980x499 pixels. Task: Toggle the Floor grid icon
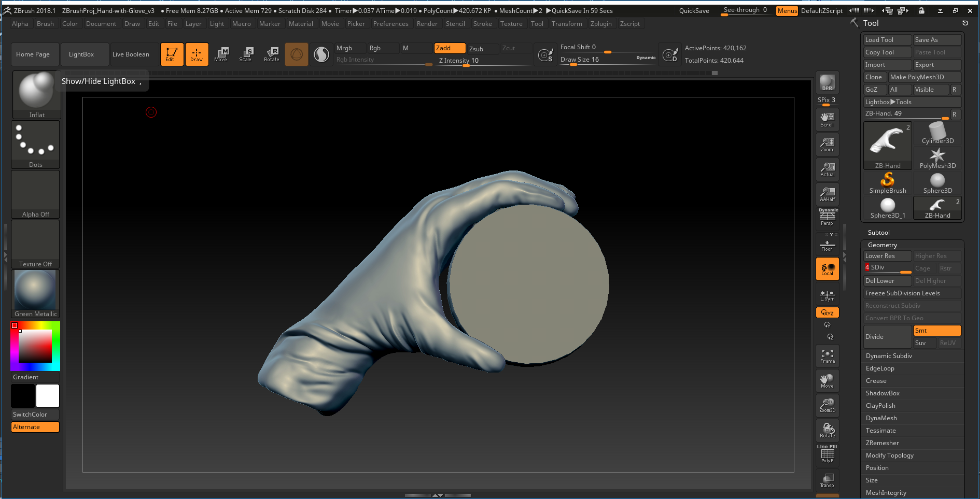point(827,244)
